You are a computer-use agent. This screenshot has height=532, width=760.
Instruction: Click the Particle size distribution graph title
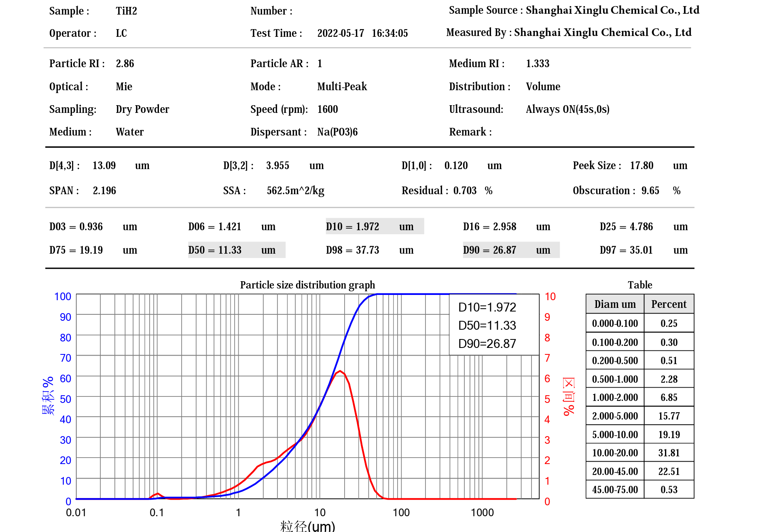click(x=307, y=285)
